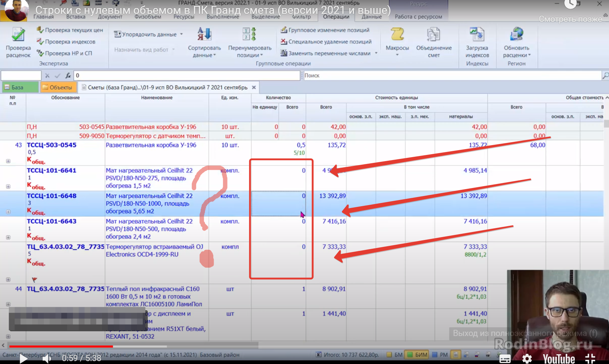Seek on the YouTube red progress bar
Screen dimensions: 609x364
[61, 347]
